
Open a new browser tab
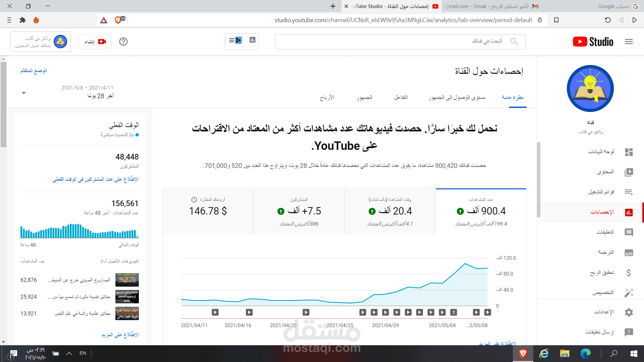[x=333, y=6]
